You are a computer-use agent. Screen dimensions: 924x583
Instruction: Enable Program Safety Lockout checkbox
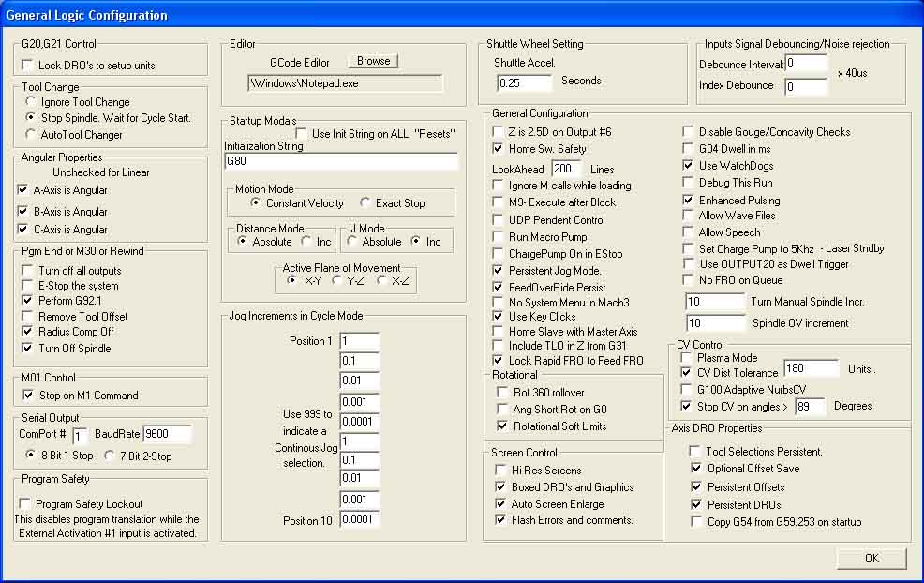[24, 503]
